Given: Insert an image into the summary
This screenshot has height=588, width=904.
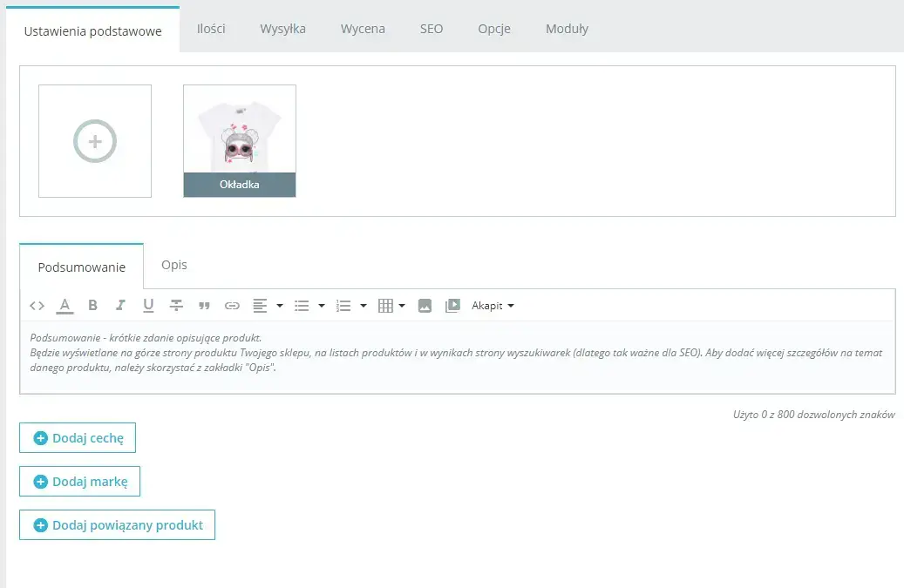Looking at the screenshot, I should tap(425, 306).
